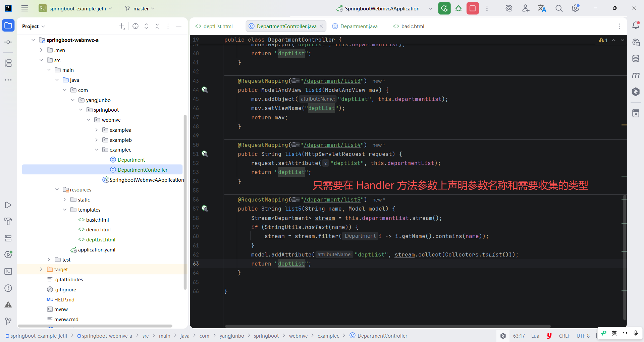The image size is (644, 342).
Task: Select opened file locate icon in Project panel
Action: point(136,26)
